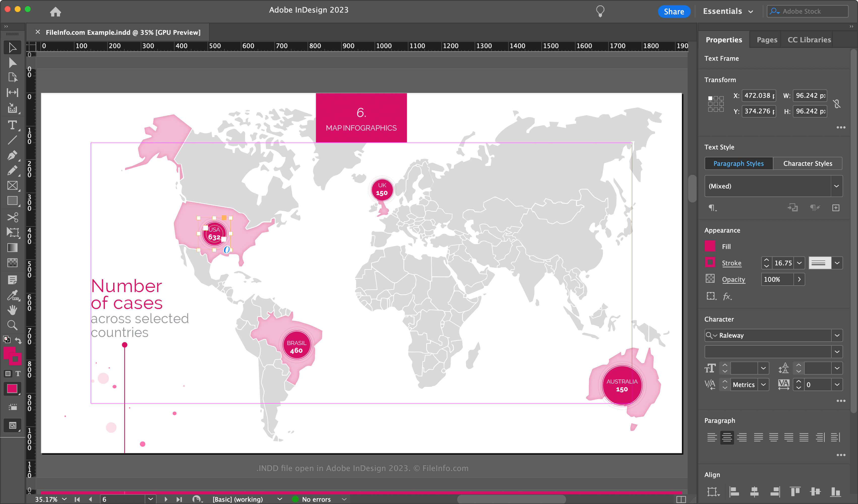Click the Fill color swatch
Screen dimensions: 858x504
point(710,246)
